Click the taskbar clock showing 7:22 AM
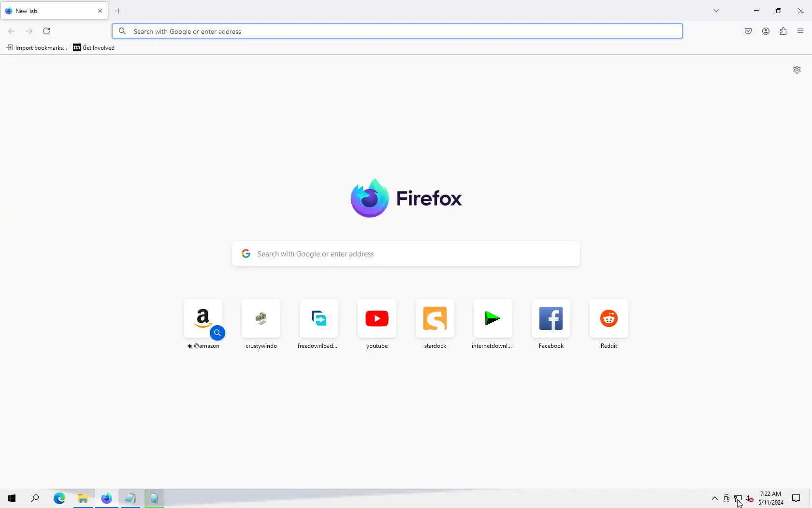Viewport: 812px width, 508px height. 770,498
